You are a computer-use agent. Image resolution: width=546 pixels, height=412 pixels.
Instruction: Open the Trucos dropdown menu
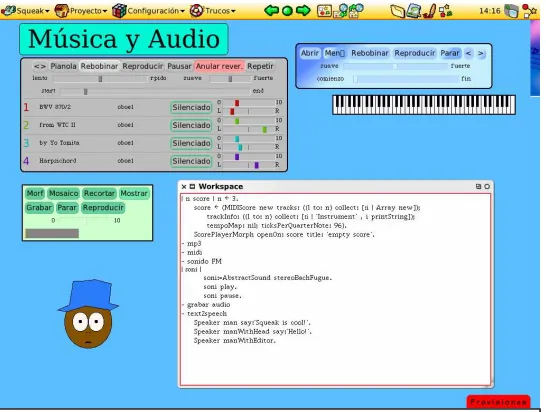(x=219, y=11)
